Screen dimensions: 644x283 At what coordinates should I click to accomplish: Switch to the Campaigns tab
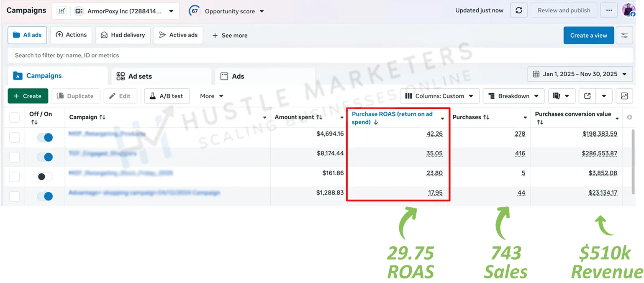click(58, 76)
